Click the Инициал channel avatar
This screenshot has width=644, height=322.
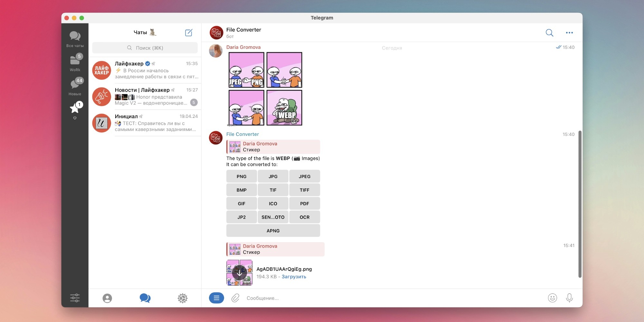point(102,123)
